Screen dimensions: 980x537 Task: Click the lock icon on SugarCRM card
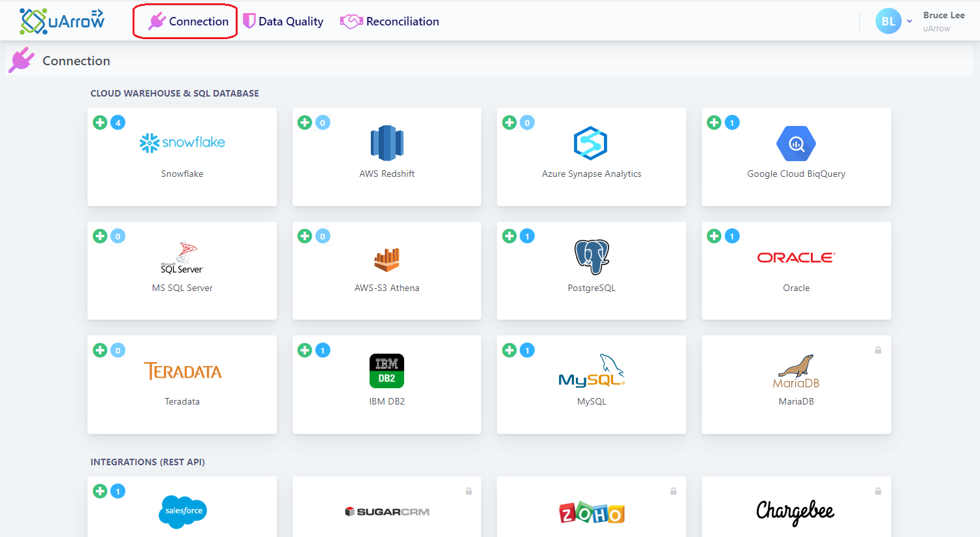[469, 491]
